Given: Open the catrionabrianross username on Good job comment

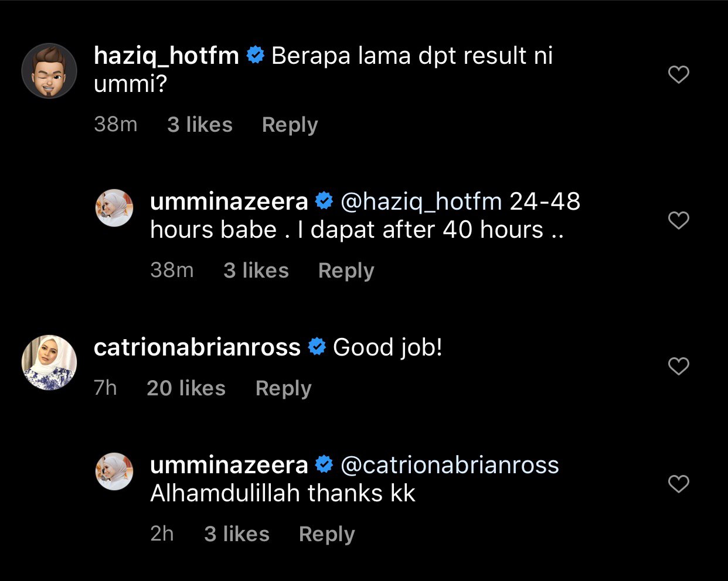Looking at the screenshot, I should click(197, 347).
